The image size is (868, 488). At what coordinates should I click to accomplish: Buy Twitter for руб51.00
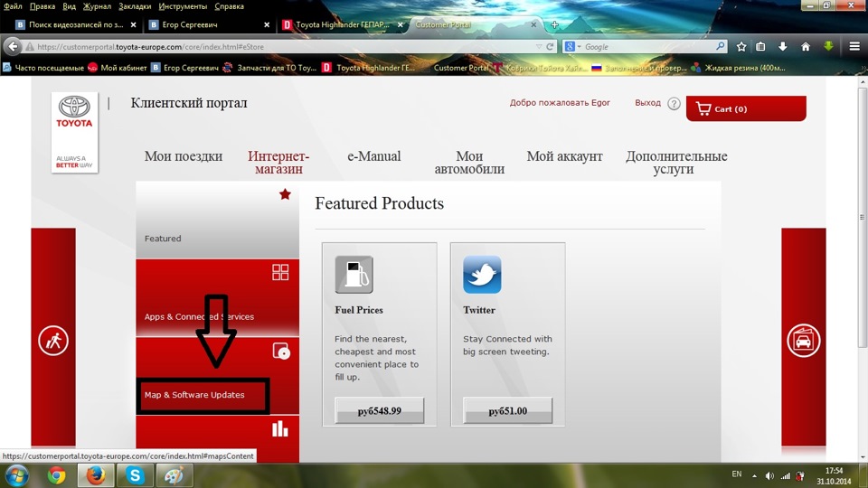[x=507, y=410]
